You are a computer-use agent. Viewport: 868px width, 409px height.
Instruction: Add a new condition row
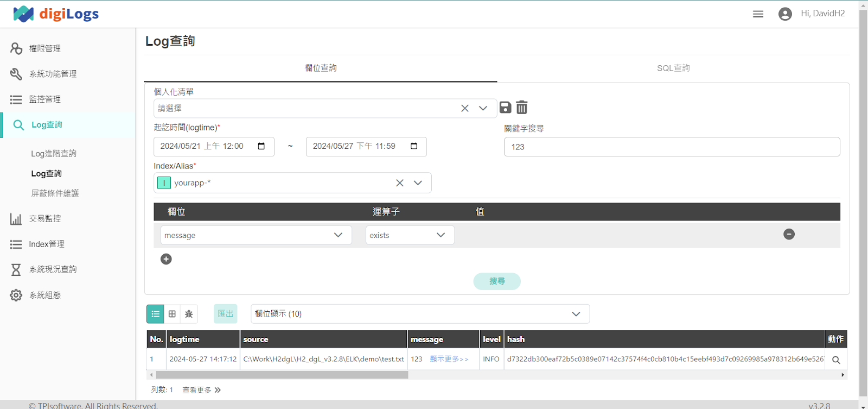point(166,259)
